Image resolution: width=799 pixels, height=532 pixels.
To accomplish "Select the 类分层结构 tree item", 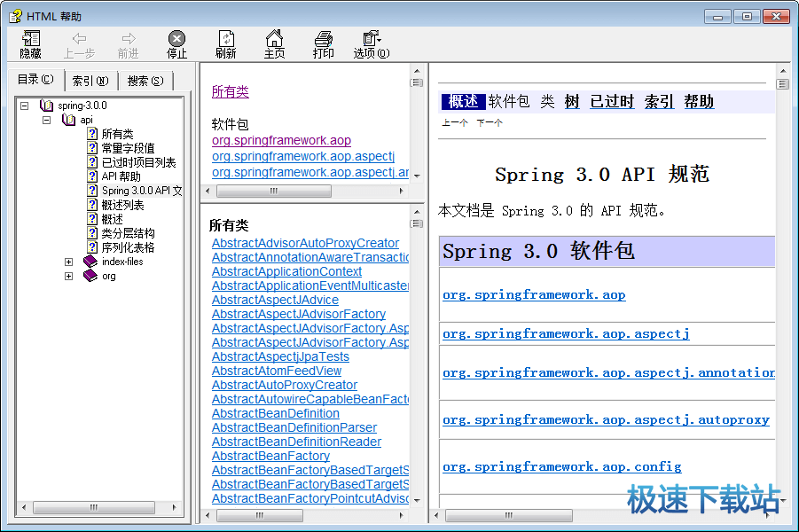I will coord(128,233).
